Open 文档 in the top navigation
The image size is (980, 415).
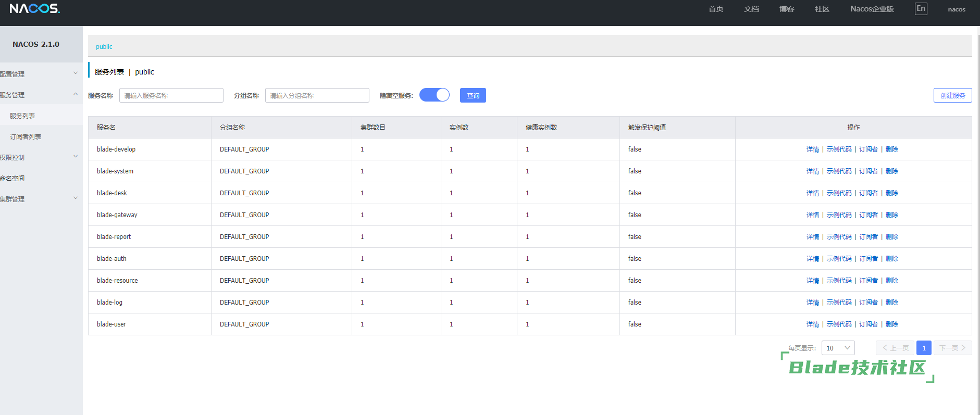751,9
